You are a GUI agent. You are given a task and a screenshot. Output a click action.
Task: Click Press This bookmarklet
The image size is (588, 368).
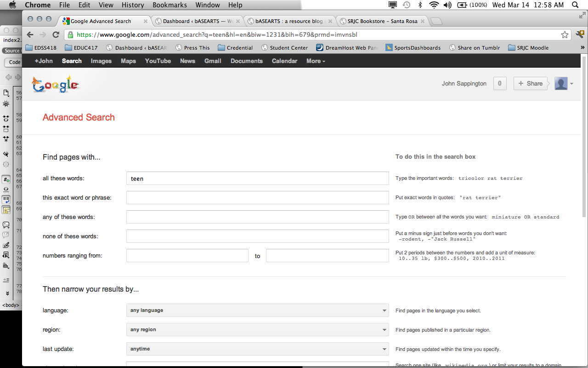pos(192,47)
